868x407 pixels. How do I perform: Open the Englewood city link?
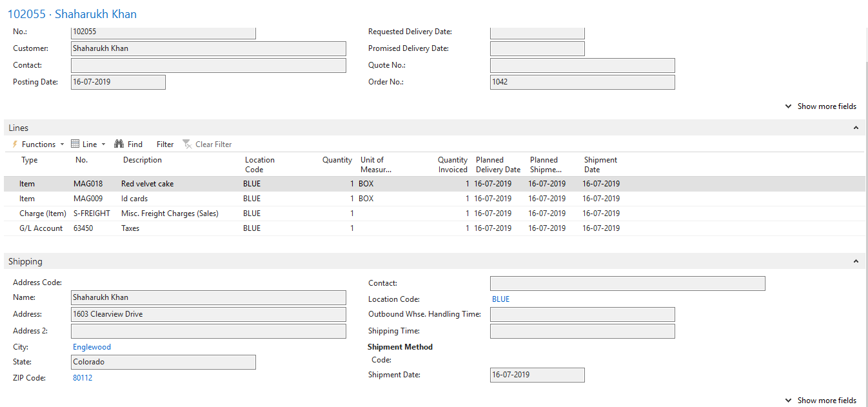click(92, 347)
